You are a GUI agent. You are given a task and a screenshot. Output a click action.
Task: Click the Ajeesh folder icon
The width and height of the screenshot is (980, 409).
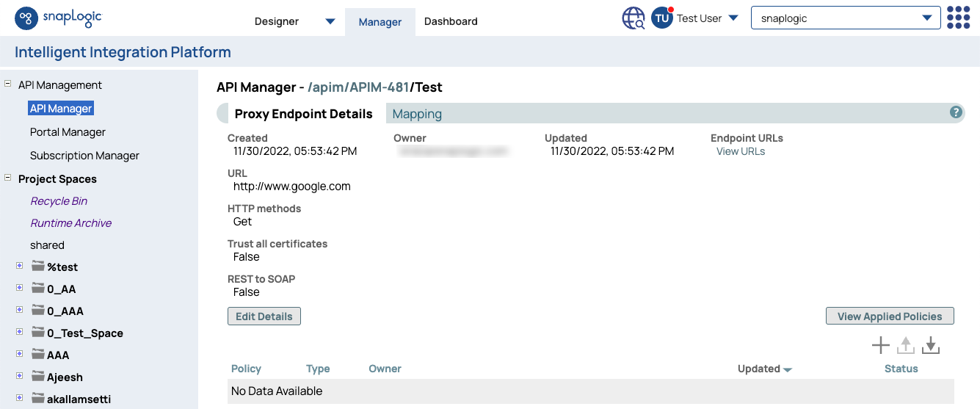click(38, 376)
